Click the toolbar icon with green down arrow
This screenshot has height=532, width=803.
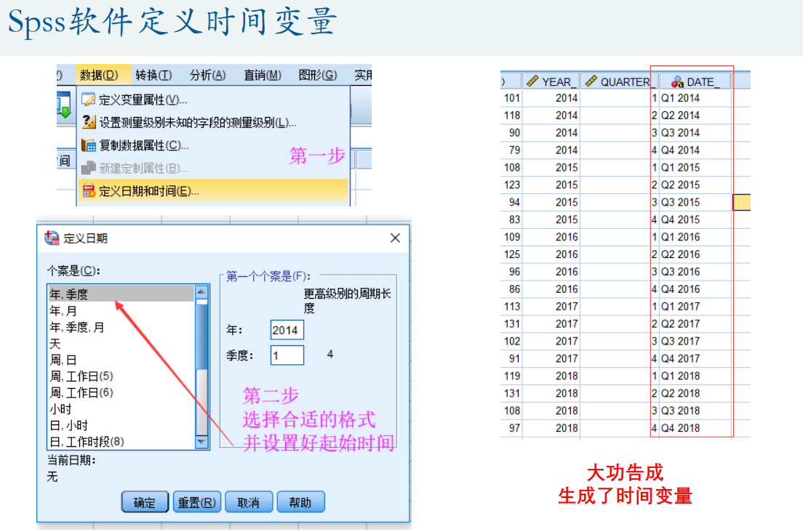(64, 105)
